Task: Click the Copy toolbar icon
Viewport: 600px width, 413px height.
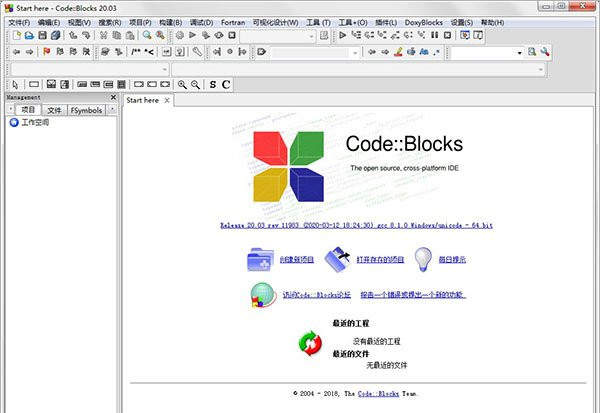Action: pos(117,36)
